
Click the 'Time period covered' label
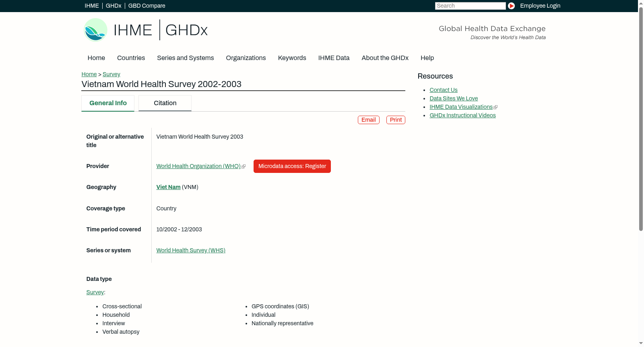click(114, 229)
